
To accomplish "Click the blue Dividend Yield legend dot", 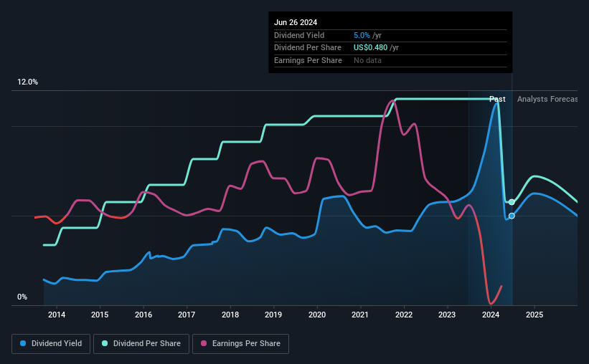I will coord(23,343).
